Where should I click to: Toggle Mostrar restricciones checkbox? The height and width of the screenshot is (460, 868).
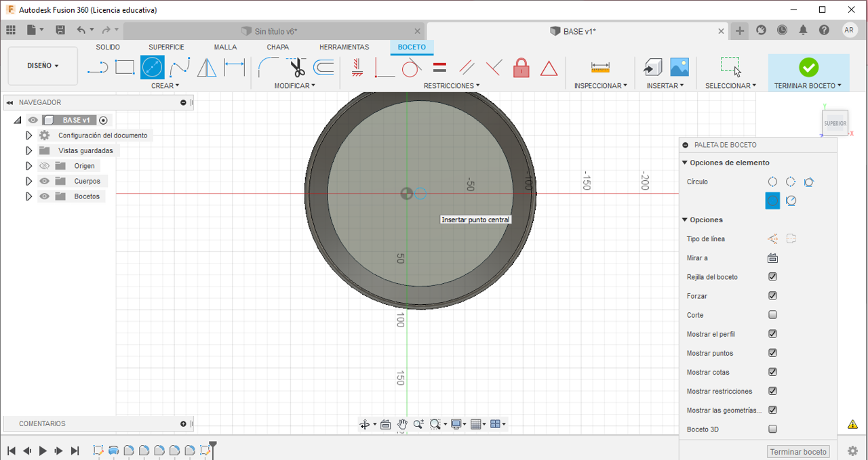(x=772, y=391)
